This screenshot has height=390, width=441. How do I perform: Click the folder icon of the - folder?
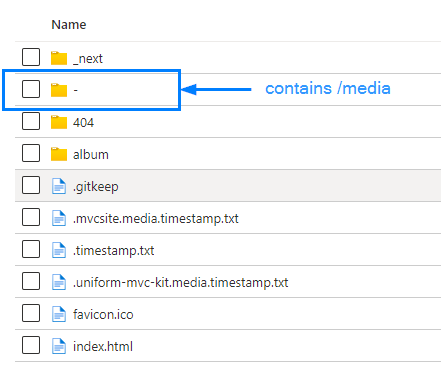(59, 90)
